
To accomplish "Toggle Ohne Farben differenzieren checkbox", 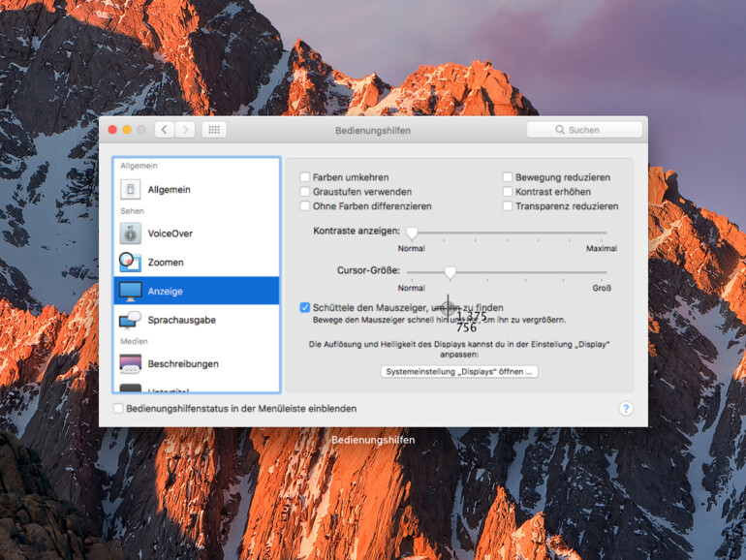I will pos(305,206).
